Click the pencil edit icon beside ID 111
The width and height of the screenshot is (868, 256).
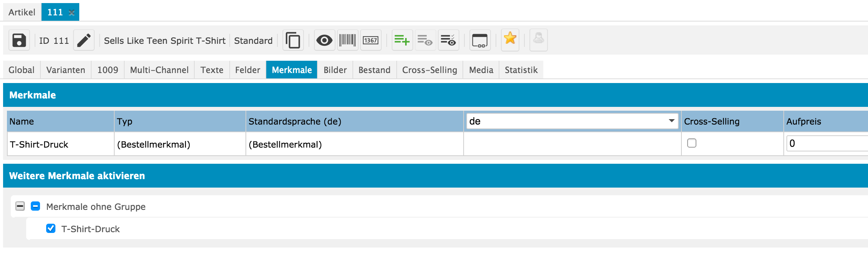coord(83,40)
